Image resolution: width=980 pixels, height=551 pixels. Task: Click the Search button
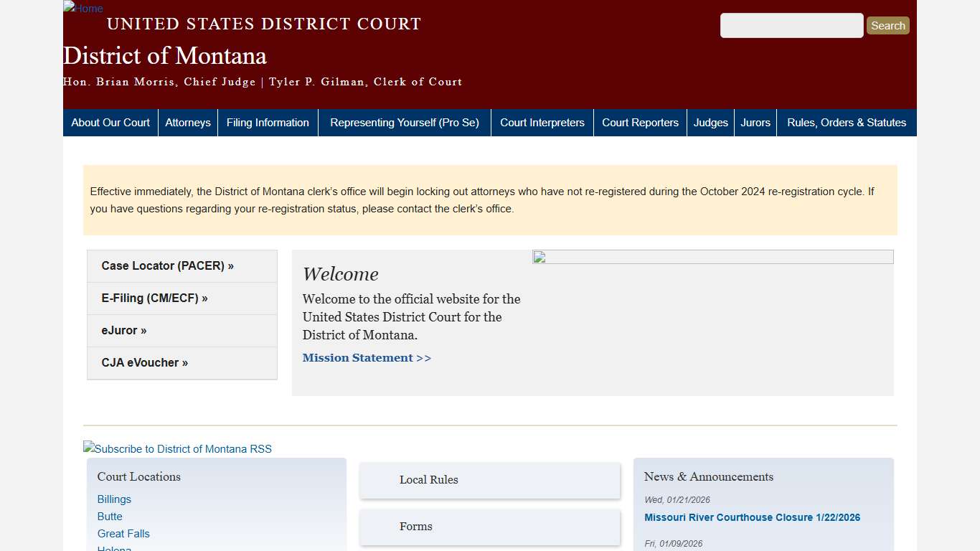[887, 25]
